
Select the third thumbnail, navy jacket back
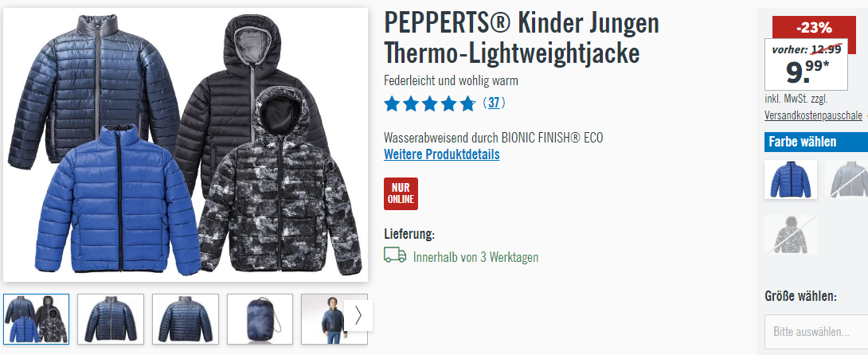[x=186, y=319]
